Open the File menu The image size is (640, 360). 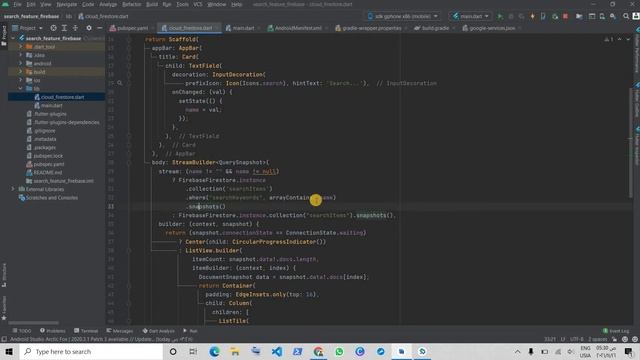tap(17, 4)
